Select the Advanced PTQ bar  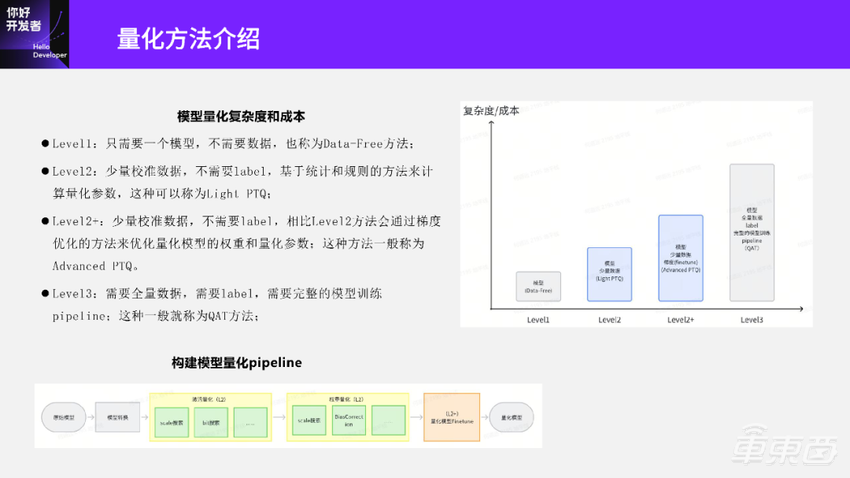click(681, 258)
